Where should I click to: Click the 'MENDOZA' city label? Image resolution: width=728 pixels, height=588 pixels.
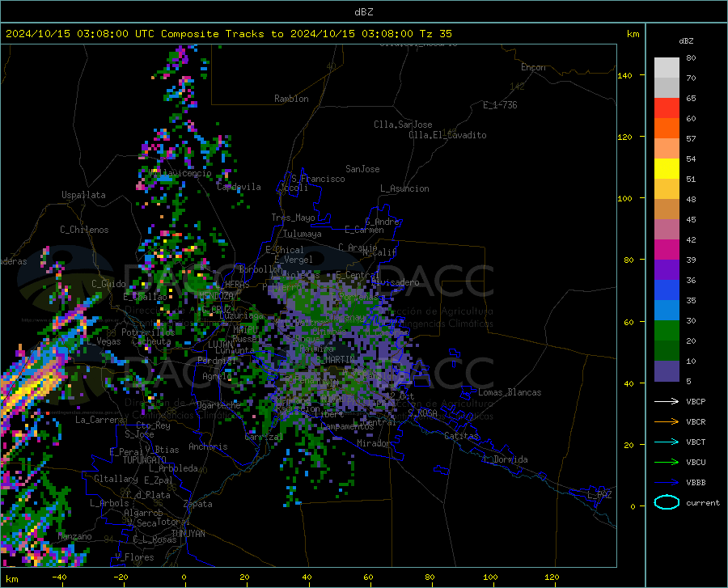[x=216, y=296]
